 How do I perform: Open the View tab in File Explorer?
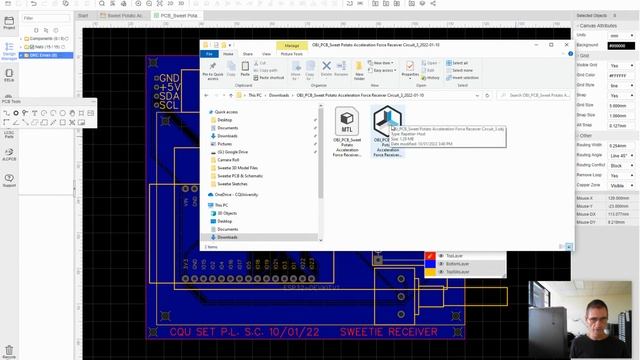pyautogui.click(x=266, y=54)
